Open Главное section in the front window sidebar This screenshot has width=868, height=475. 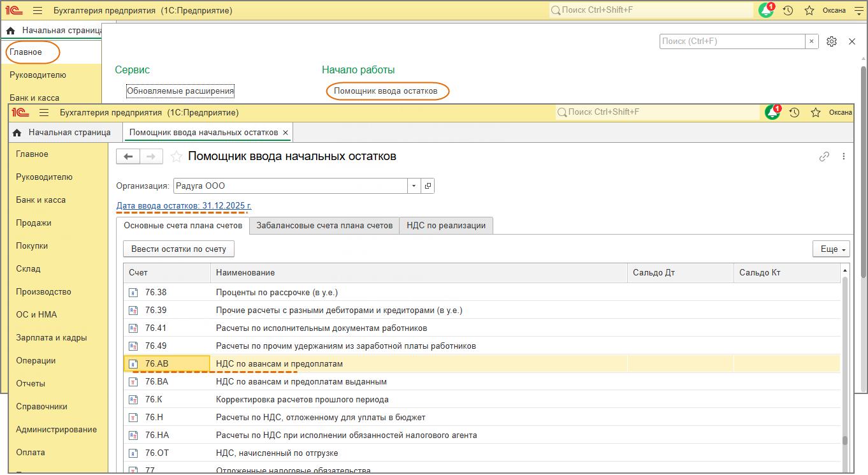click(x=33, y=154)
